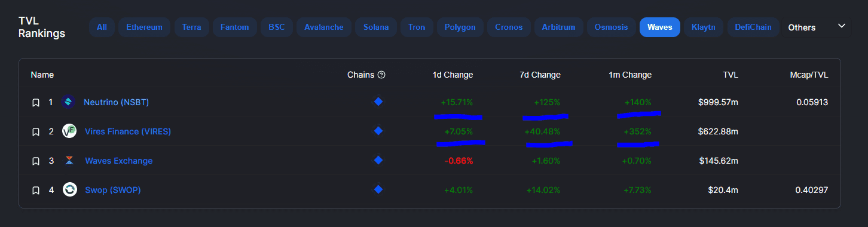Click Waves Exchange +0.70% 1m change
868x227 pixels.
[x=637, y=161]
